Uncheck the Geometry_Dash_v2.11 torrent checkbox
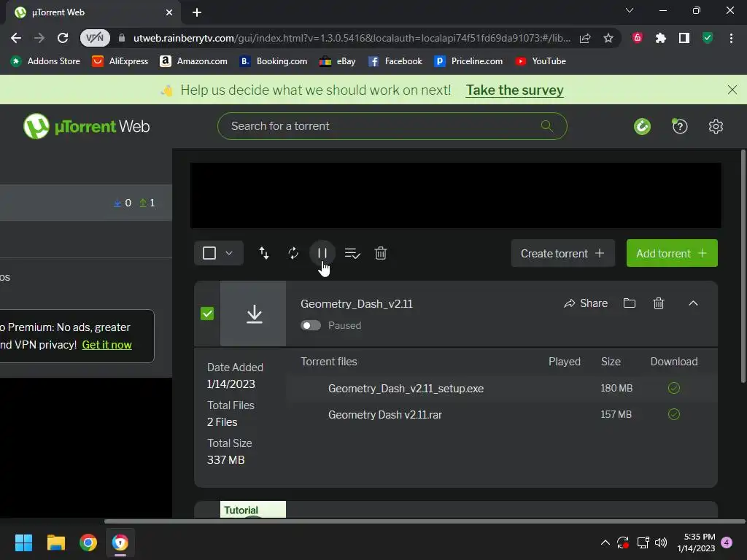Image resolution: width=747 pixels, height=560 pixels. pyautogui.click(x=207, y=314)
